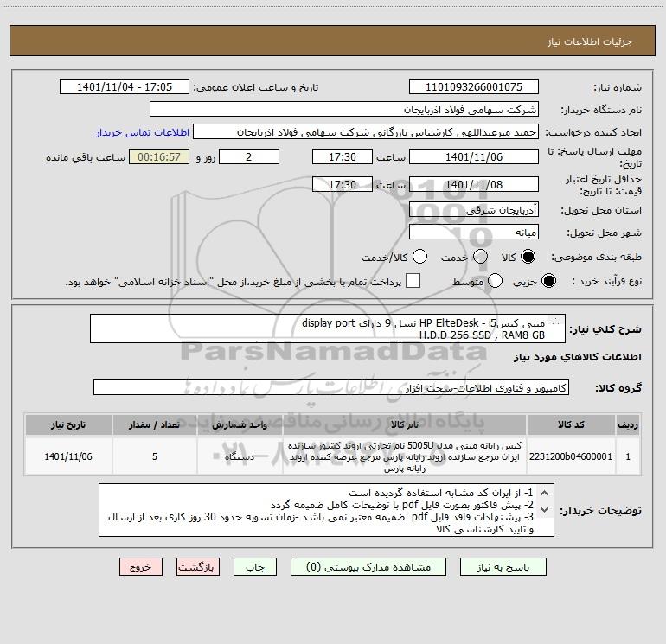Click the buyer notes text area

pyautogui.click(x=326, y=510)
